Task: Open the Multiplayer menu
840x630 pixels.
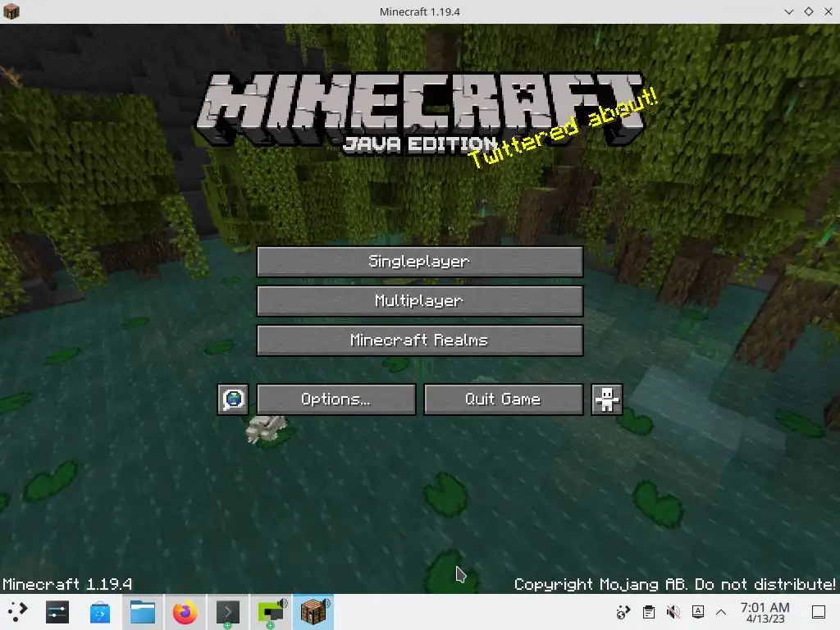Action: pos(420,300)
